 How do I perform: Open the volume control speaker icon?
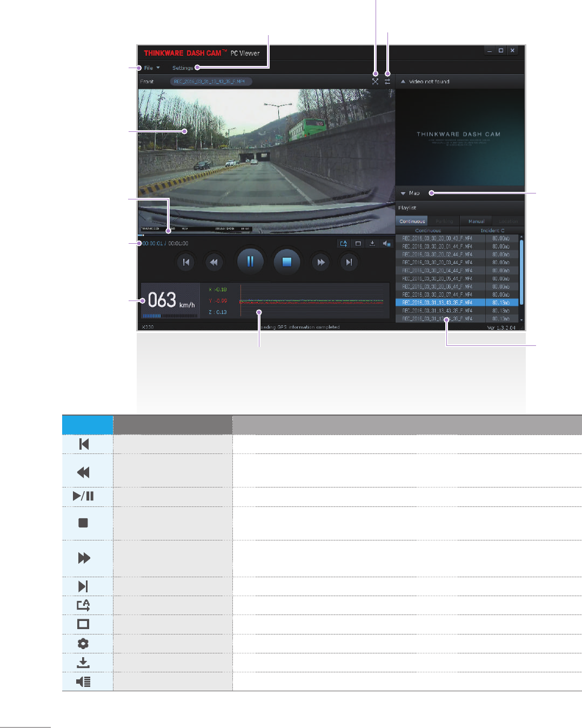coord(386,244)
